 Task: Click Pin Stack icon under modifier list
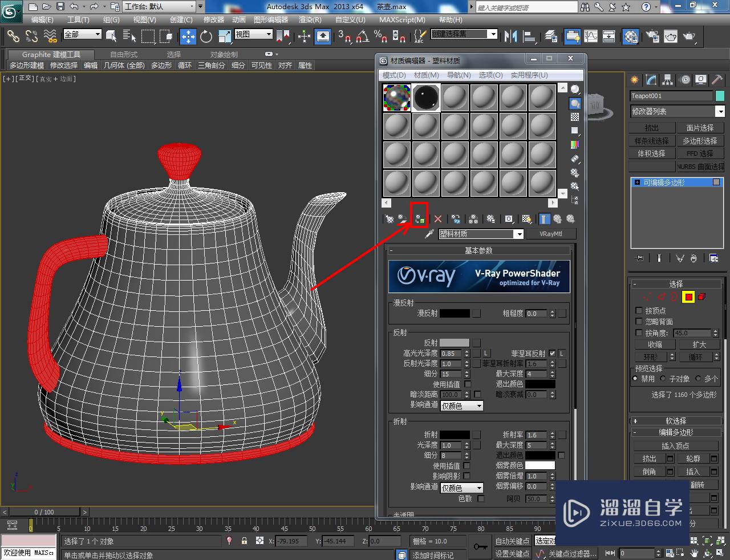click(x=639, y=258)
